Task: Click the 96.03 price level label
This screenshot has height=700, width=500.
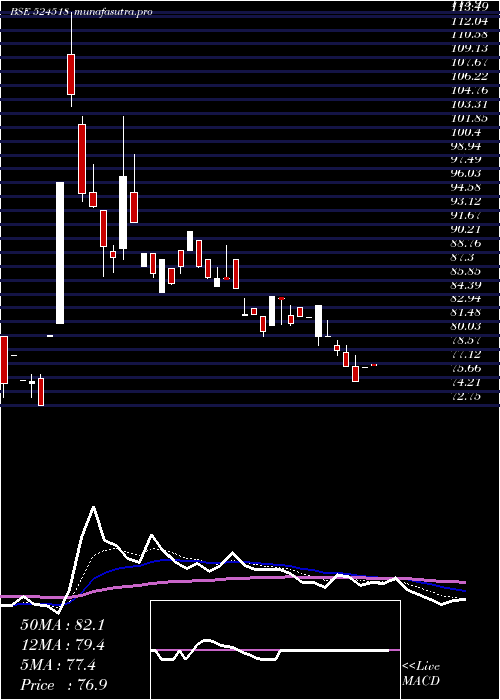Action: coord(467,174)
